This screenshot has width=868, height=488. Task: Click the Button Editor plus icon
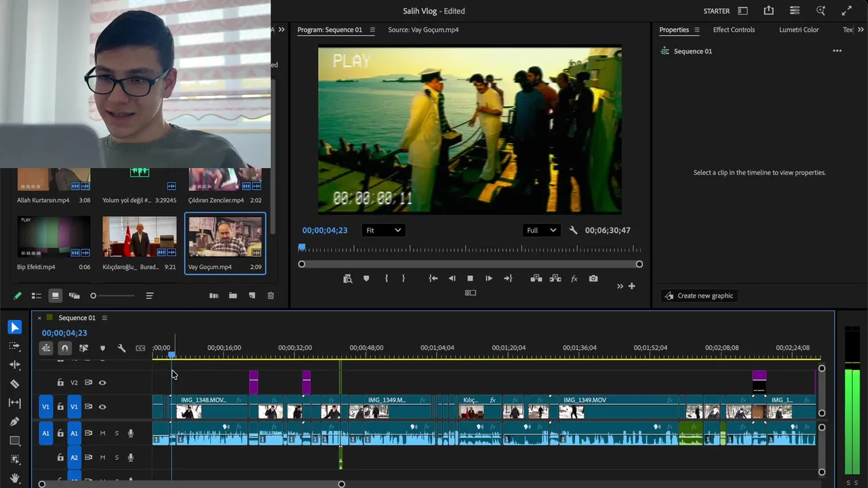click(631, 286)
